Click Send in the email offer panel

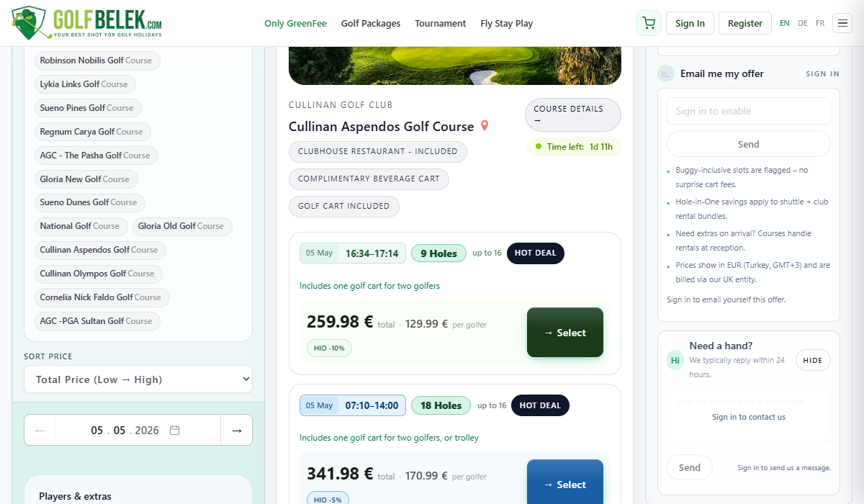(749, 144)
